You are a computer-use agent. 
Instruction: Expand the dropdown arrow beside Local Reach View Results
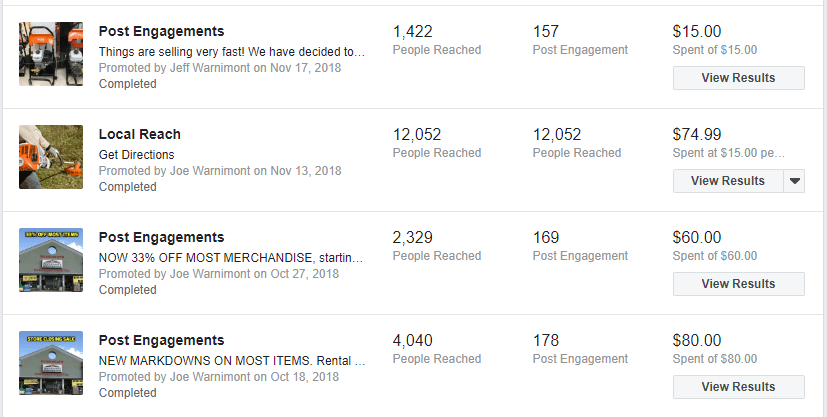(x=794, y=181)
